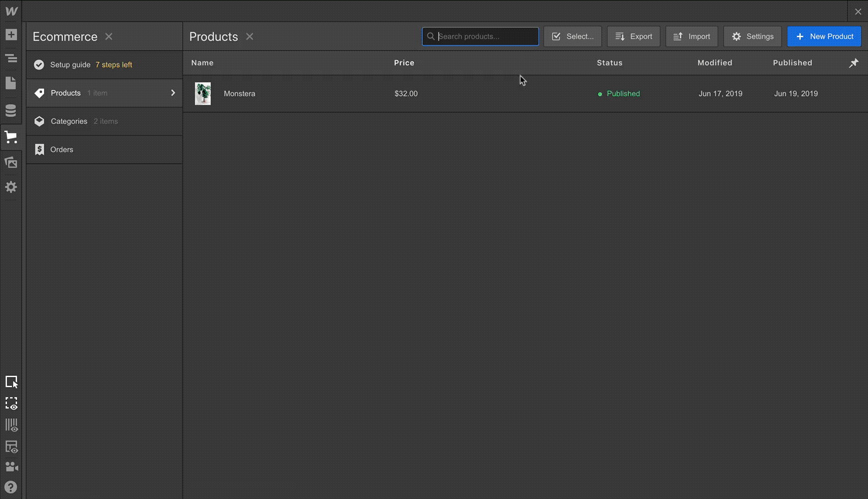The width and height of the screenshot is (868, 499).
Task: Open the Navigator panel
Action: 11,58
